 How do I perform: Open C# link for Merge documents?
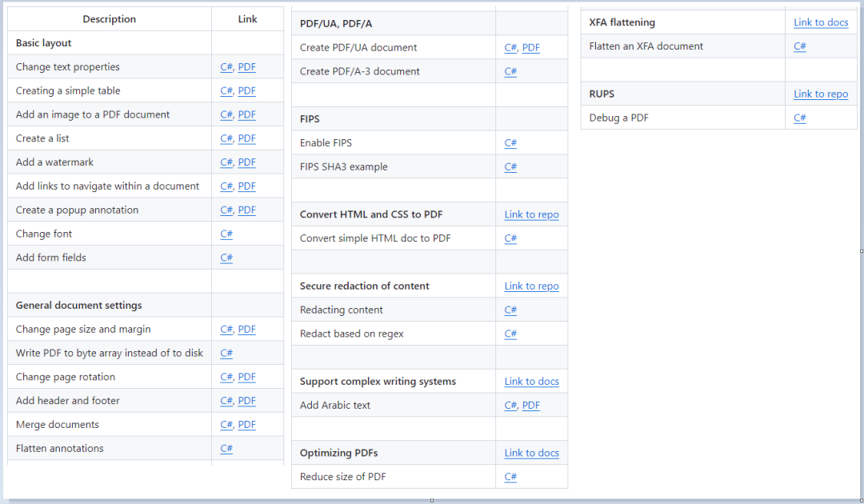(226, 424)
